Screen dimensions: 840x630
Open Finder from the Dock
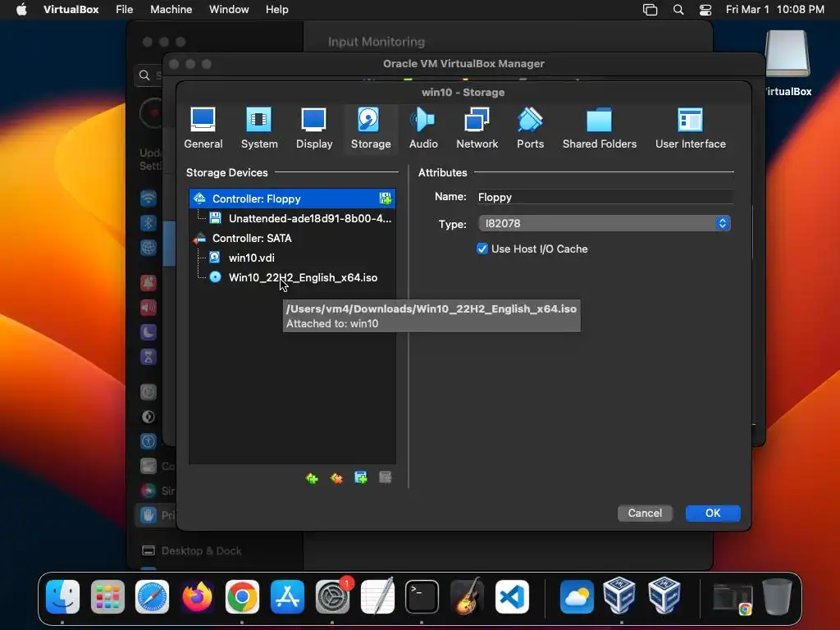62,596
